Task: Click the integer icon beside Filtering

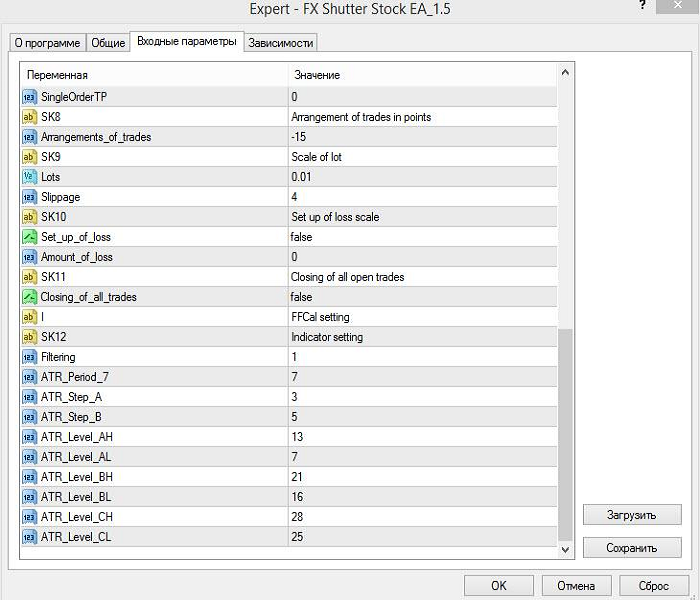Action: [x=29, y=357]
